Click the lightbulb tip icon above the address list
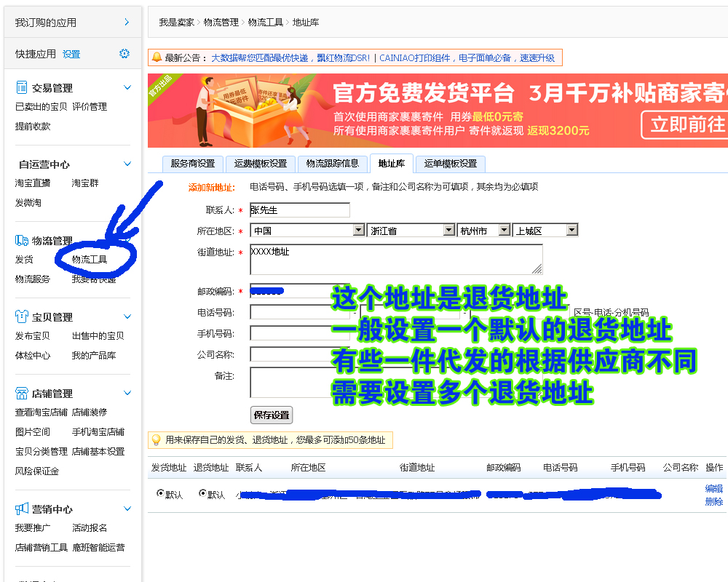728x582 pixels. [x=157, y=439]
